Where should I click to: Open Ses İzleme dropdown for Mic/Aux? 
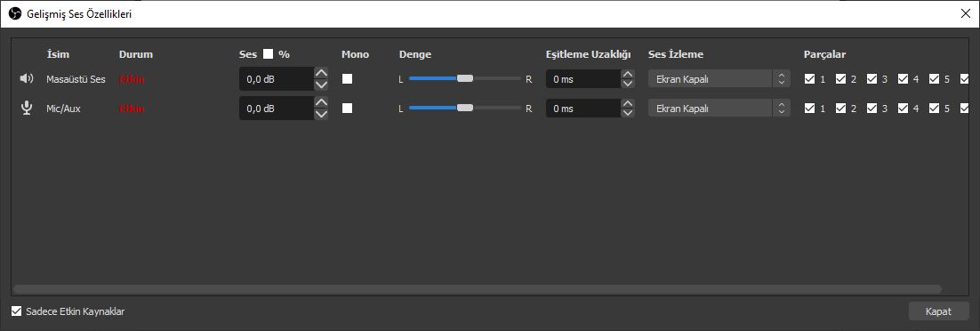pyautogui.click(x=719, y=109)
